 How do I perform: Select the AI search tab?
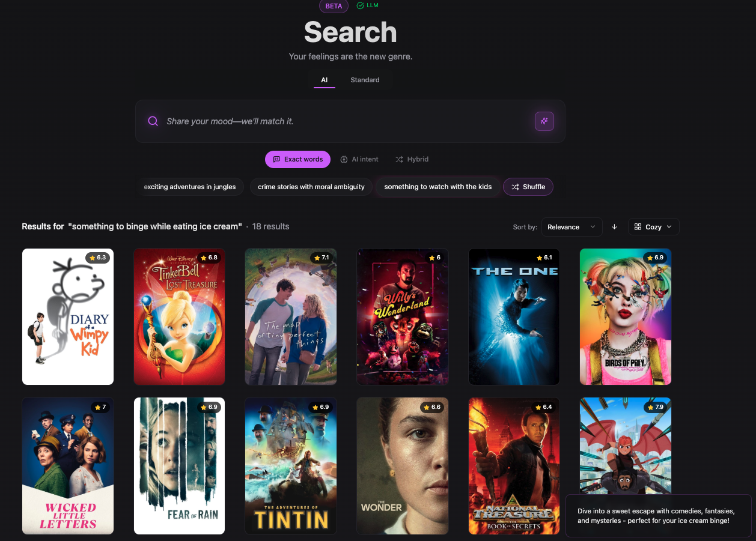click(324, 80)
